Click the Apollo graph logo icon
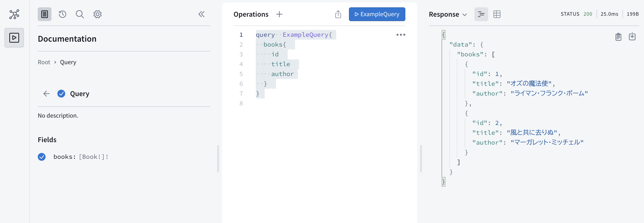 (14, 14)
